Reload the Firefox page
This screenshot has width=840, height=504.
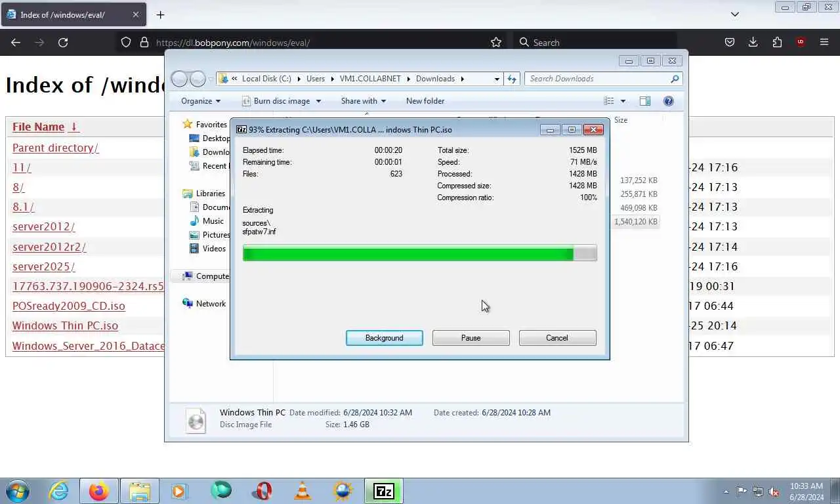pos(63,42)
